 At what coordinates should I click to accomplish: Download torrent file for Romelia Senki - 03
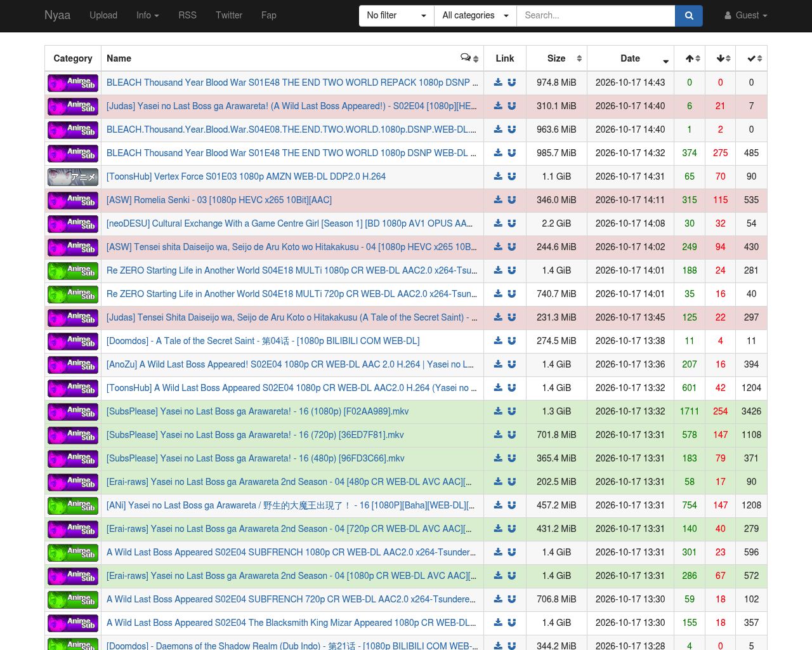tap(498, 200)
